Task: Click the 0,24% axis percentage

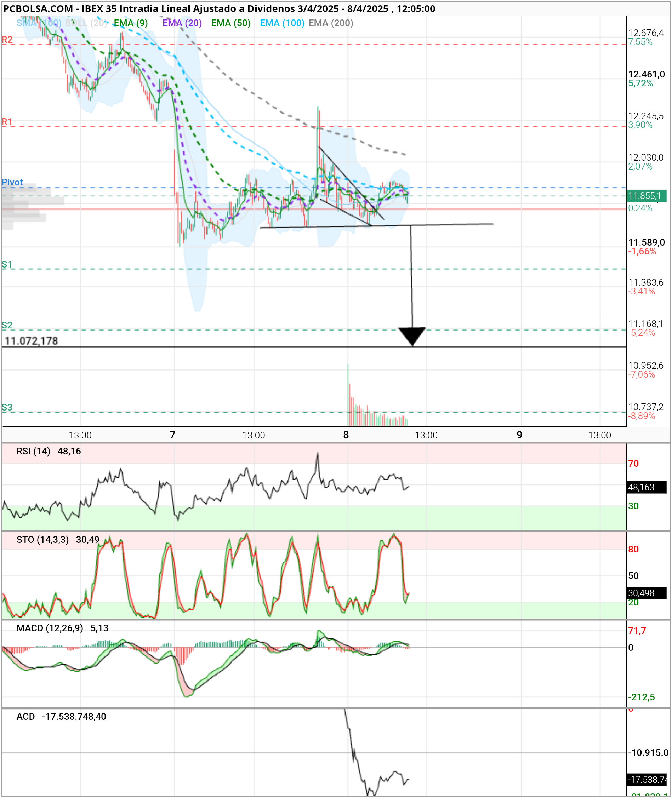Action: [640, 208]
